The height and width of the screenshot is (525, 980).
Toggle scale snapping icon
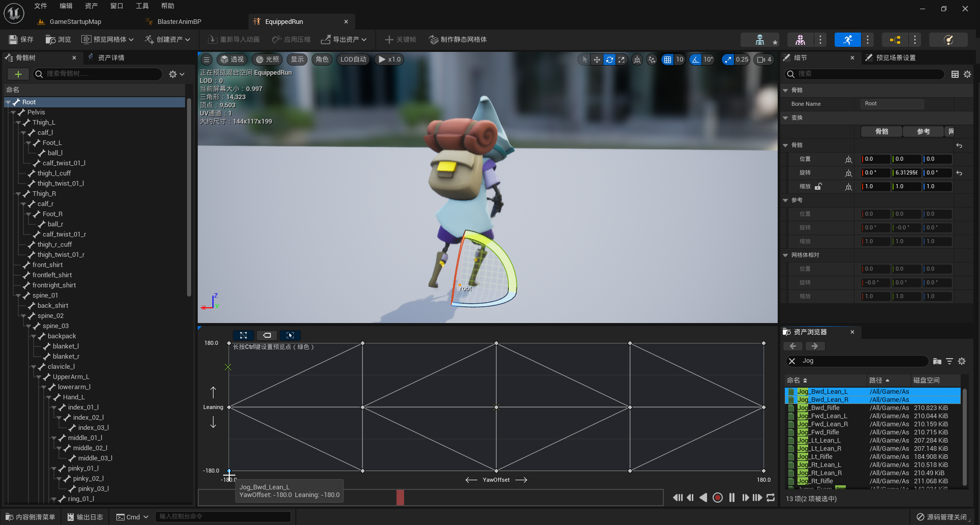(x=728, y=60)
